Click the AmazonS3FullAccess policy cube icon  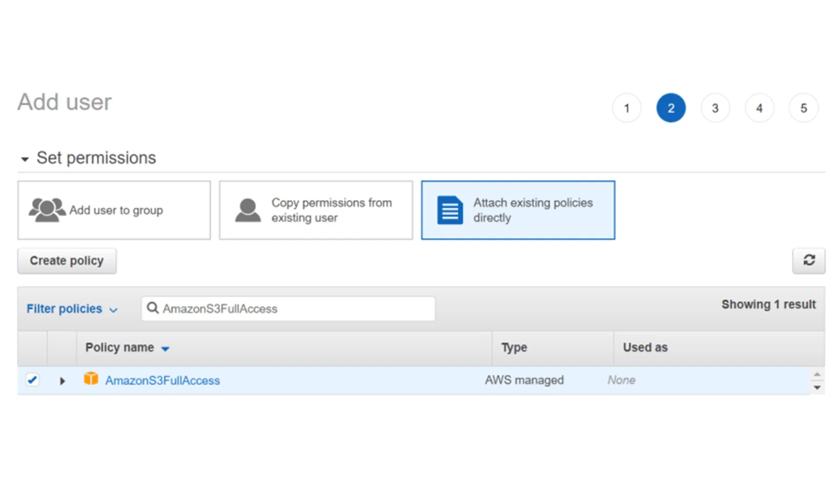point(91,379)
